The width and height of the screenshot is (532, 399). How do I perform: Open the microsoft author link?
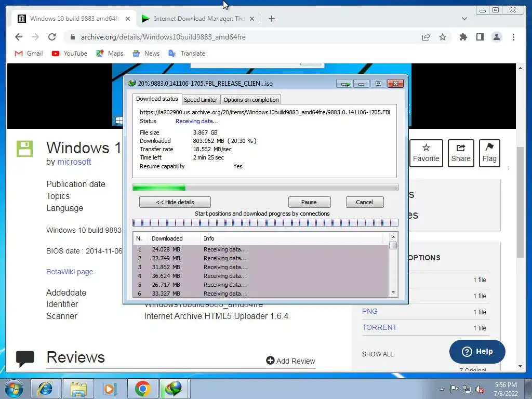74,162
